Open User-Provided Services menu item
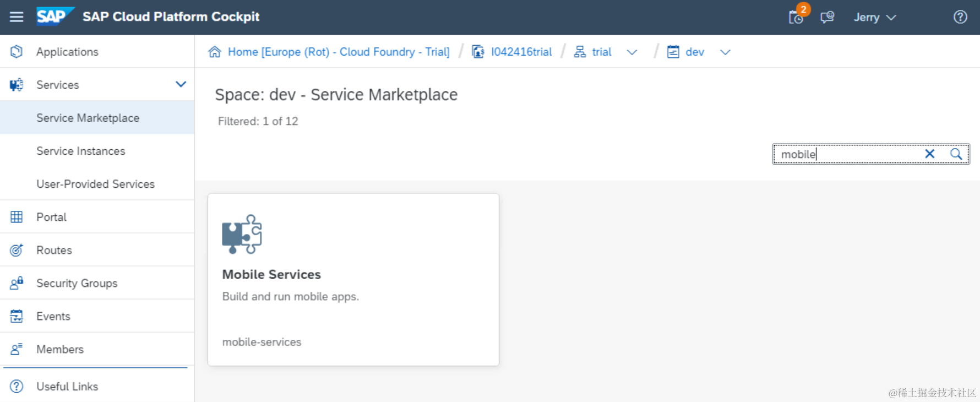Viewport: 980px width, 402px height. [x=95, y=184]
